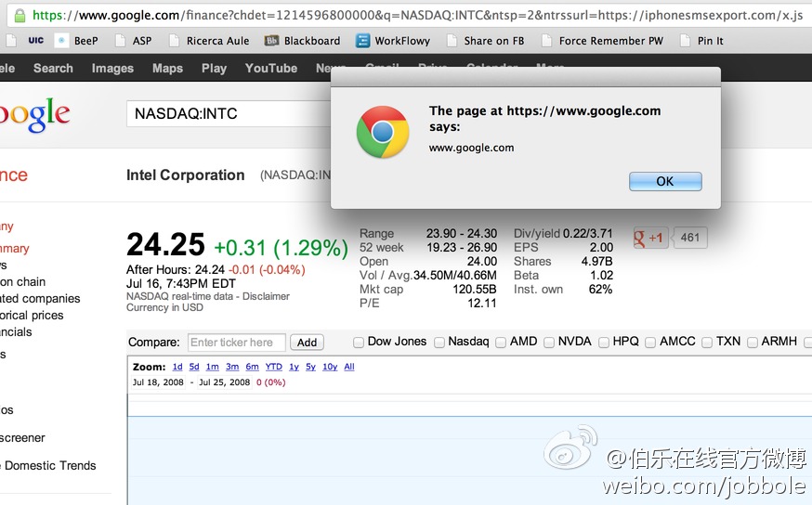Set chart zoom to 1d
Image resolution: width=812 pixels, height=505 pixels.
tap(177, 367)
